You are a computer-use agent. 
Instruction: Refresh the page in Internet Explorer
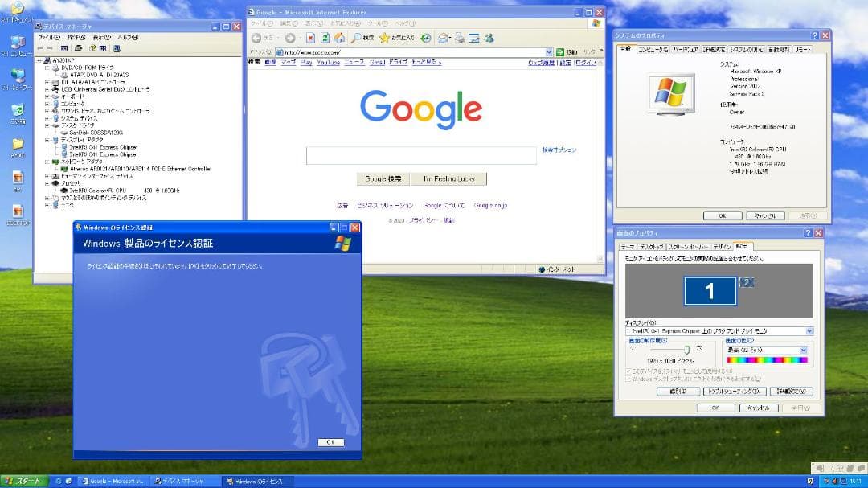[x=326, y=37]
